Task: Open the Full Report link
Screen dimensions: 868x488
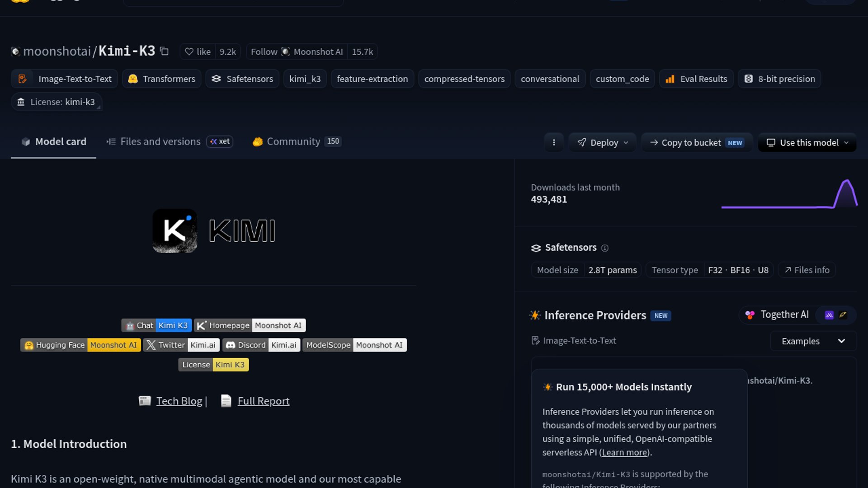Action: (264, 401)
